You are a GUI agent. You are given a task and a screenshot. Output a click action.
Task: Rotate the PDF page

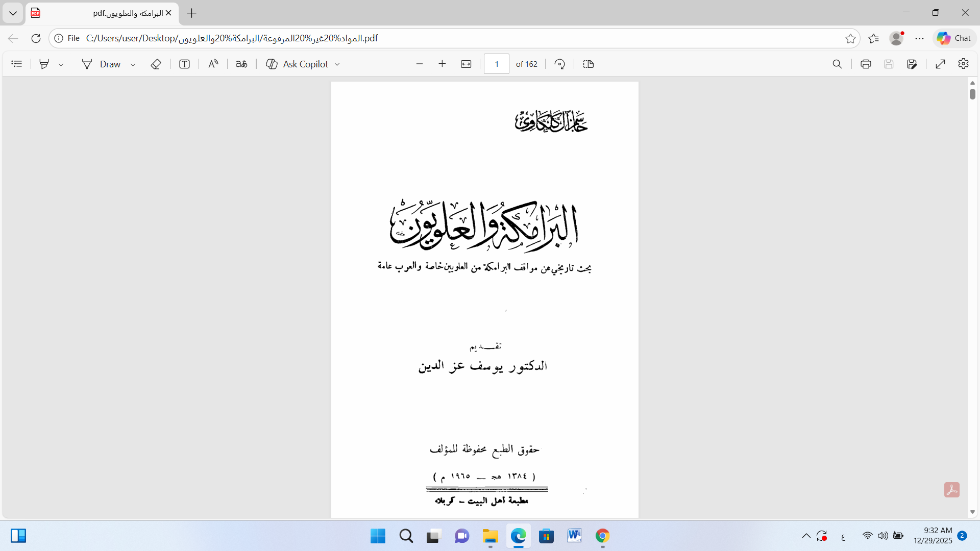point(560,64)
